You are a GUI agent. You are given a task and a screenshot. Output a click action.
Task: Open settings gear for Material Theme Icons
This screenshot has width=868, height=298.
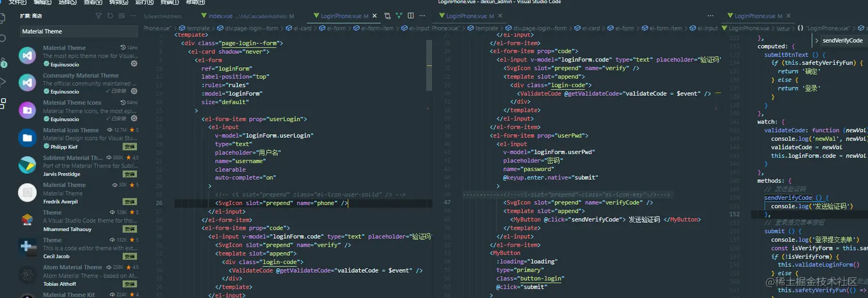pos(134,119)
